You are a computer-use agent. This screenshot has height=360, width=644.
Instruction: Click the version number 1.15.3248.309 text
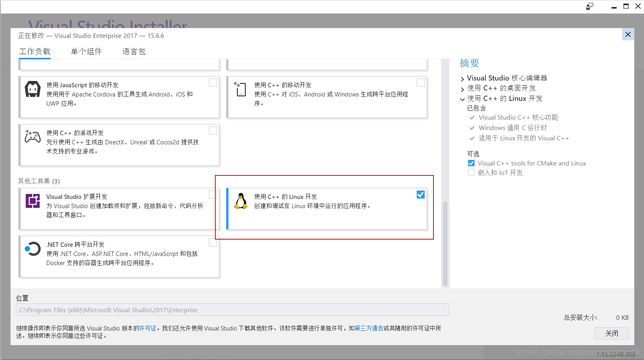point(616,354)
